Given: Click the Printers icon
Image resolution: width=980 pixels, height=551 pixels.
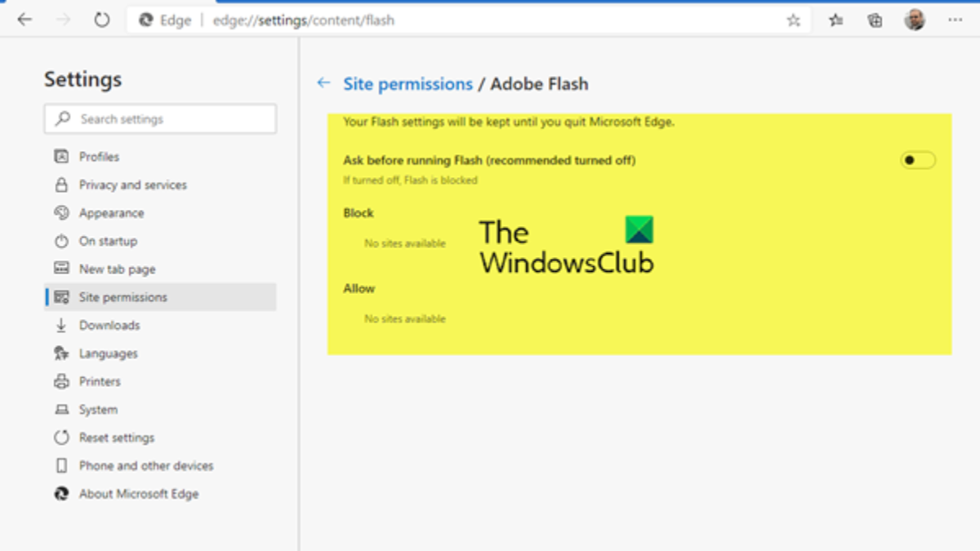Looking at the screenshot, I should click(x=61, y=381).
